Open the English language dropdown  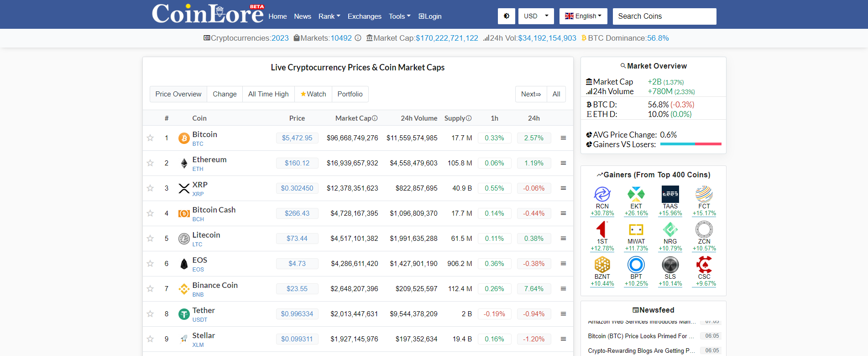583,16
